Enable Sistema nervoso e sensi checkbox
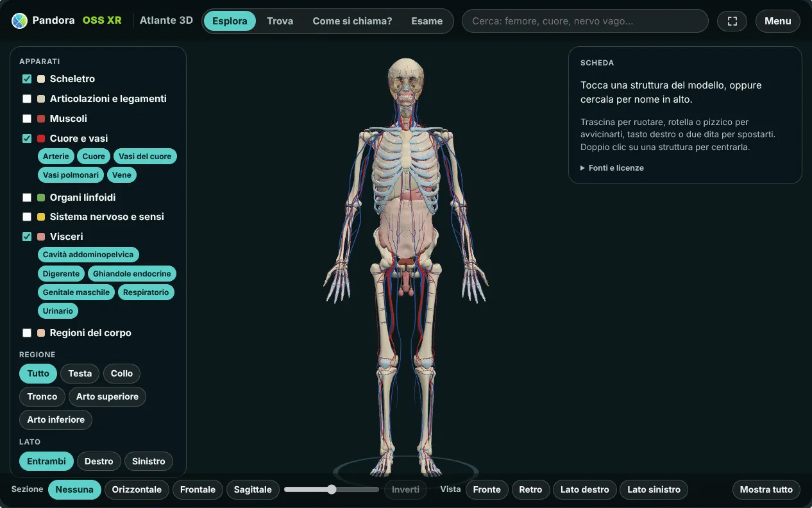 [x=27, y=217]
